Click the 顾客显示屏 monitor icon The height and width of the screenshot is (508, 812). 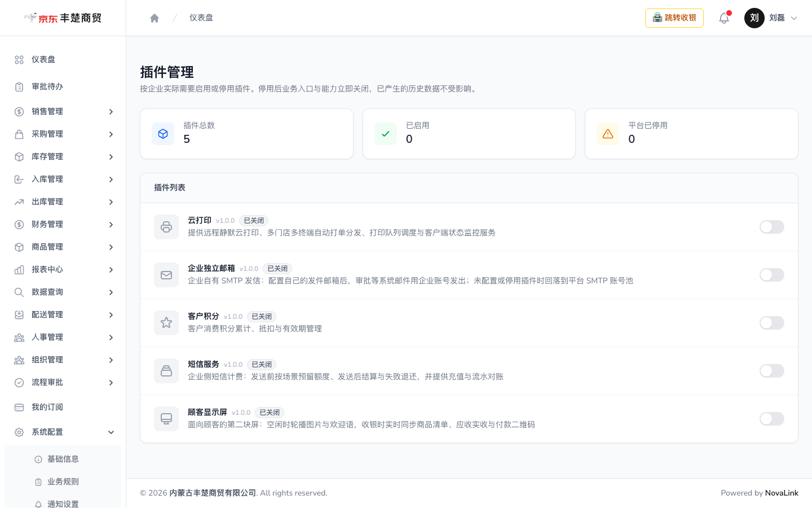coord(166,419)
